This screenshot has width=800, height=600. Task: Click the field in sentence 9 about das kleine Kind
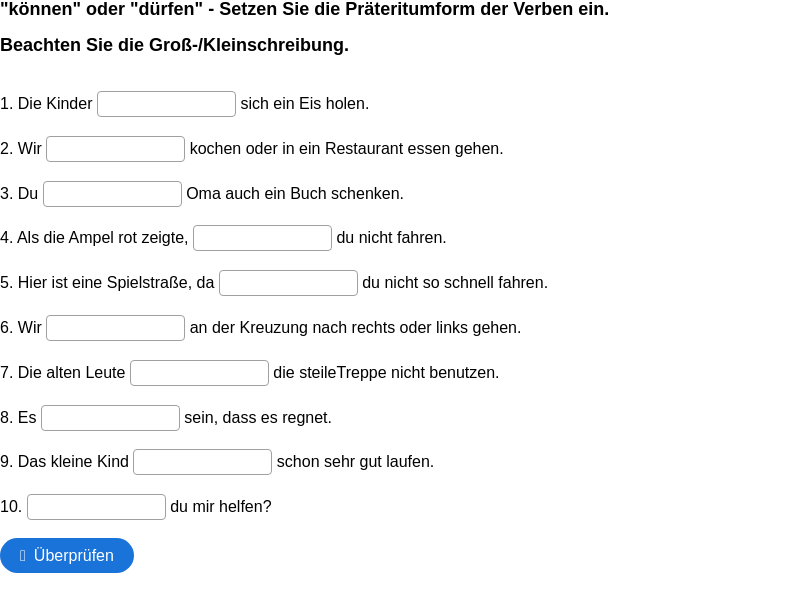202,461
